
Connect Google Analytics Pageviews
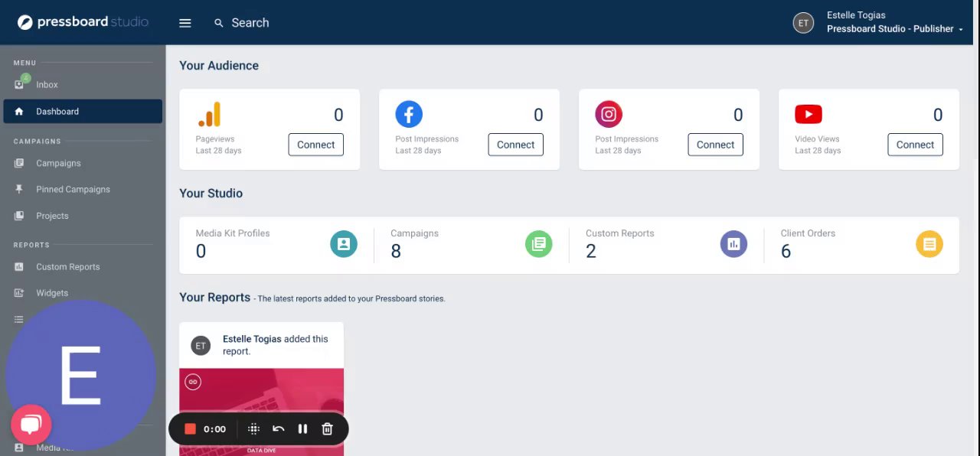click(315, 145)
